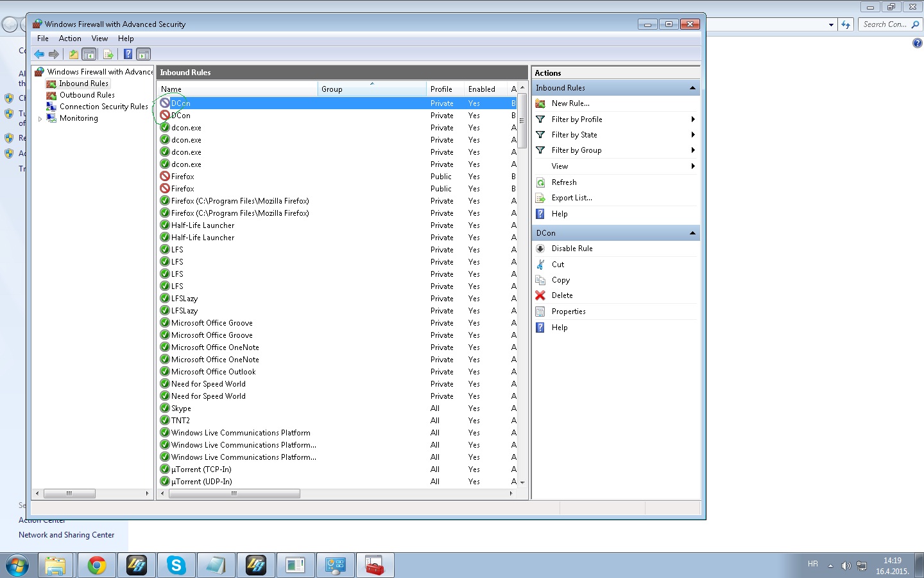
Task: Click the volume speaker icon in system tray
Action: (x=846, y=566)
